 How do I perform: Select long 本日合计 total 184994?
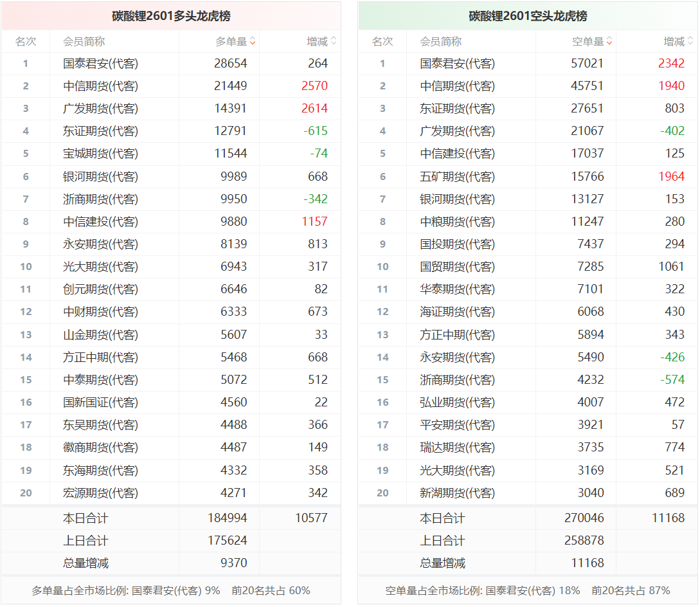pos(228,518)
